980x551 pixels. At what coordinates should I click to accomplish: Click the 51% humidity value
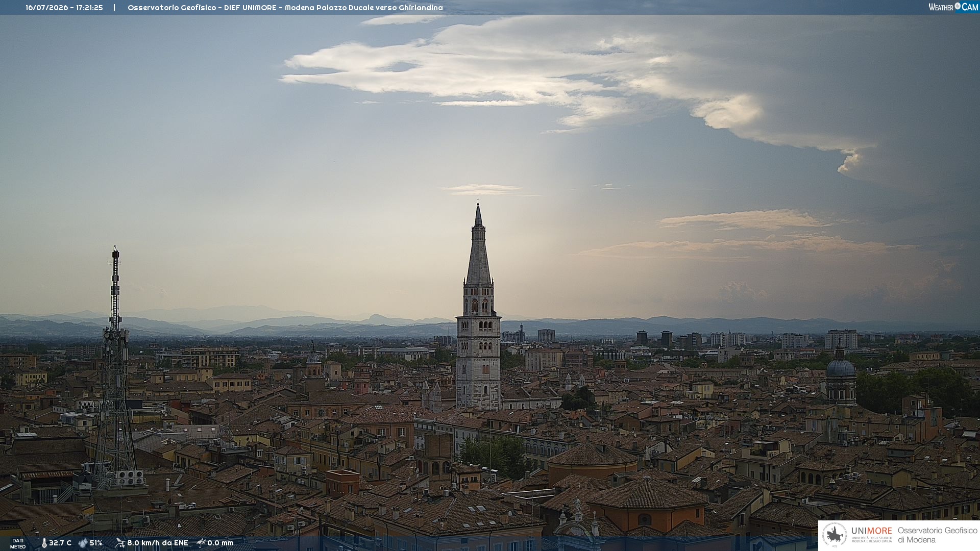(96, 543)
